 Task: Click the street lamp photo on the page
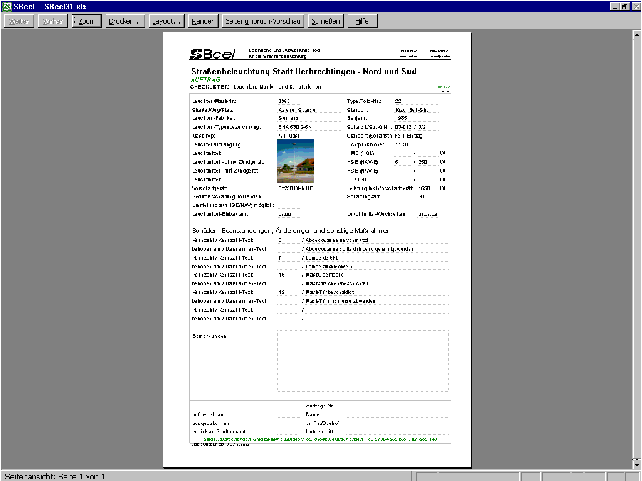click(295, 161)
